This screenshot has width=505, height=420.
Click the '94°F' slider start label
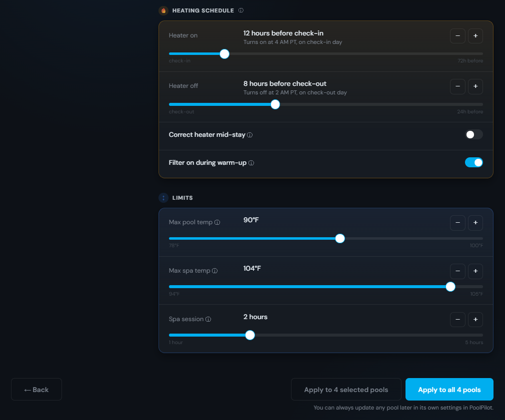[174, 294]
